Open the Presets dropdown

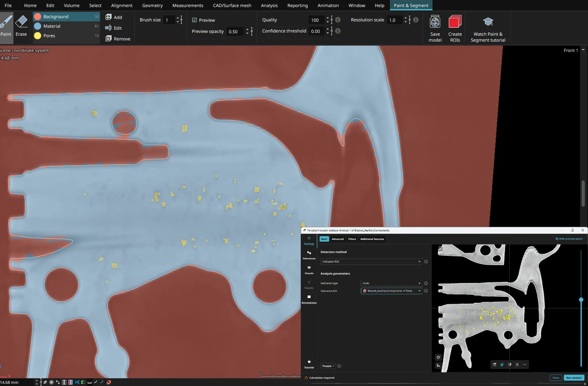[328, 366]
